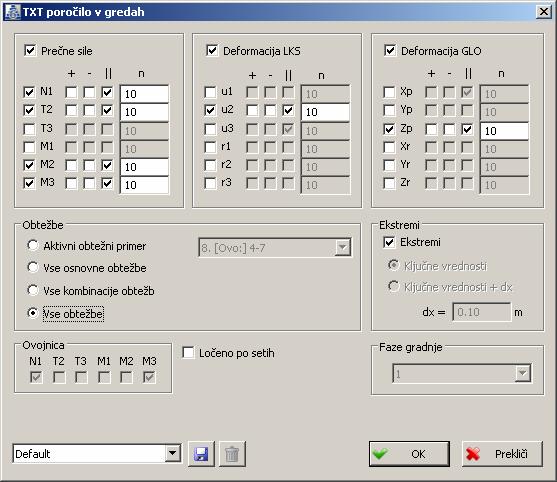This screenshot has height=482, width=557.
Task: Toggle the Ekstremi checkbox
Action: [x=389, y=242]
